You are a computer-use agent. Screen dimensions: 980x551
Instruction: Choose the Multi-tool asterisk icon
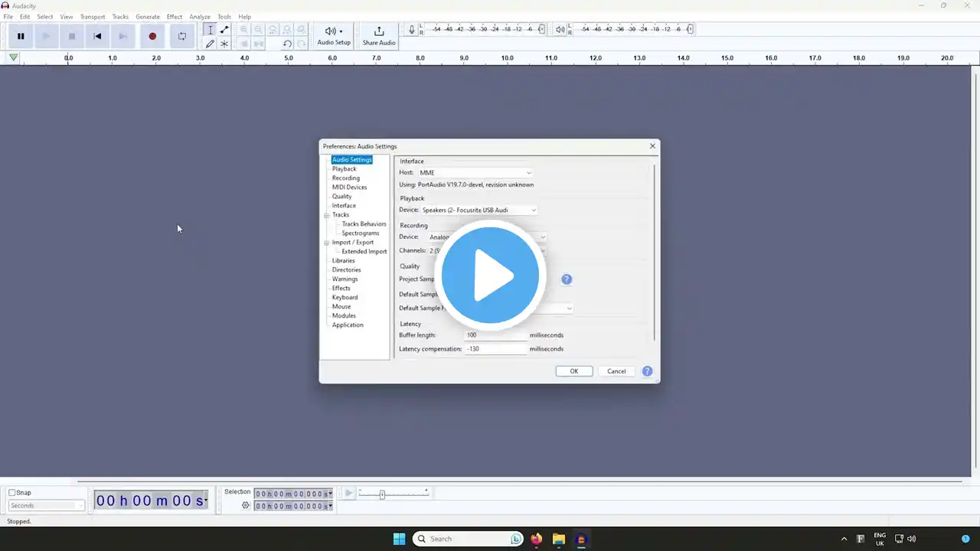[x=224, y=44]
